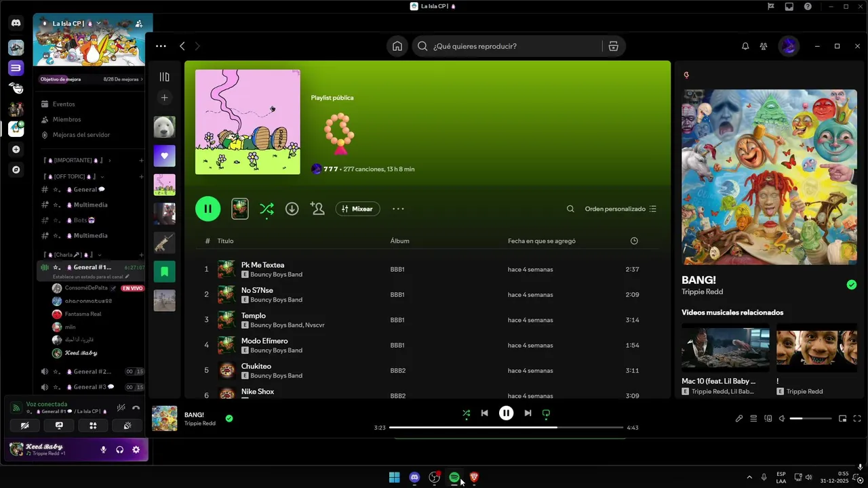
Task: Toggle shuffle in the playlist header
Action: [x=267, y=209]
